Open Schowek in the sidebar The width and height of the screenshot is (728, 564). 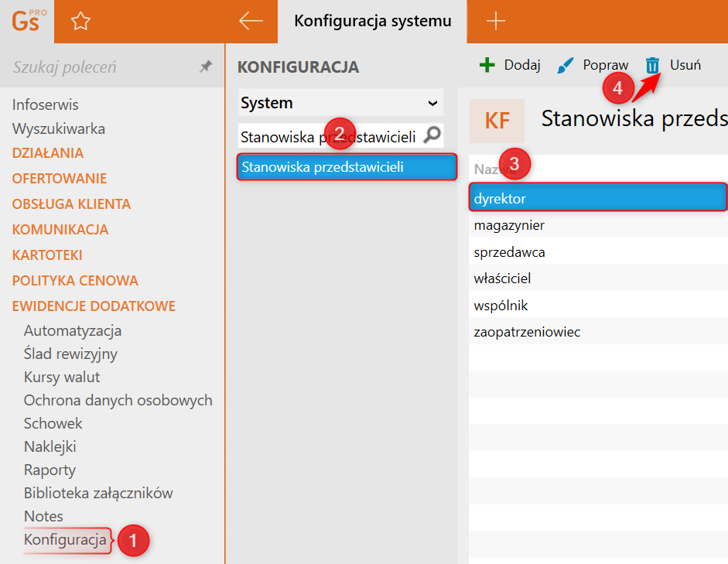(53, 424)
